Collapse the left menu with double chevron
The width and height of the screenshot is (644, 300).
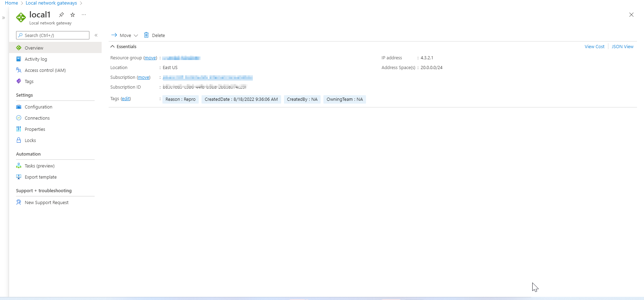[96, 35]
